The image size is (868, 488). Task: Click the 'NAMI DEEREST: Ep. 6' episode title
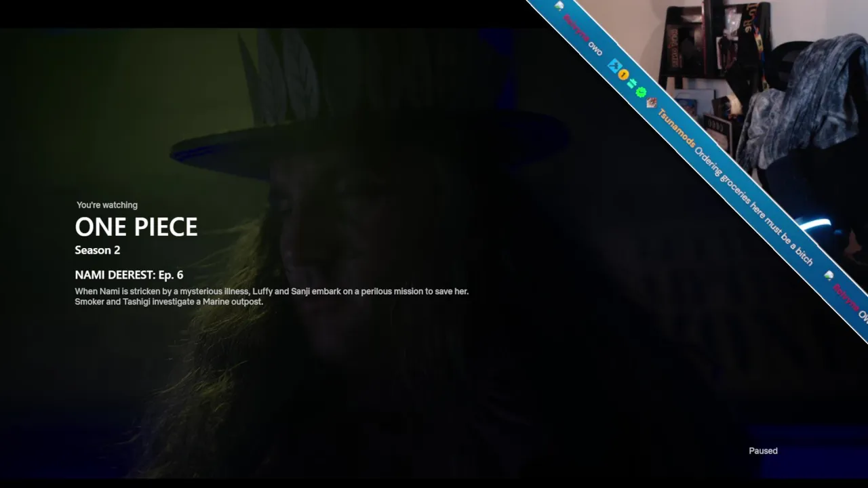tap(129, 274)
